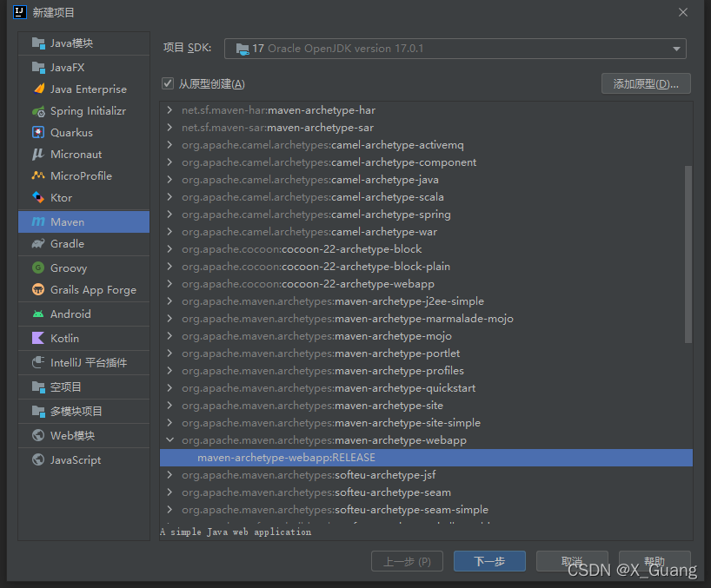Open the 项目 SDK dropdown arrow
Screen dimensions: 711x588
(x=676, y=49)
